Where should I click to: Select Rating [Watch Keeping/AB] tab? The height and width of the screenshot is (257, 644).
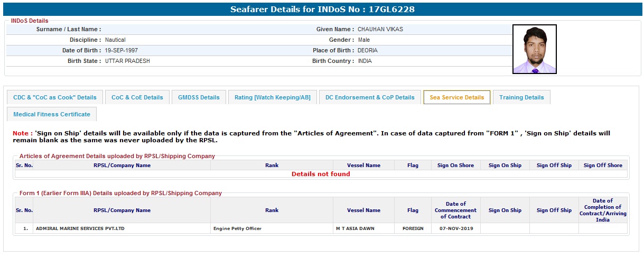click(273, 97)
